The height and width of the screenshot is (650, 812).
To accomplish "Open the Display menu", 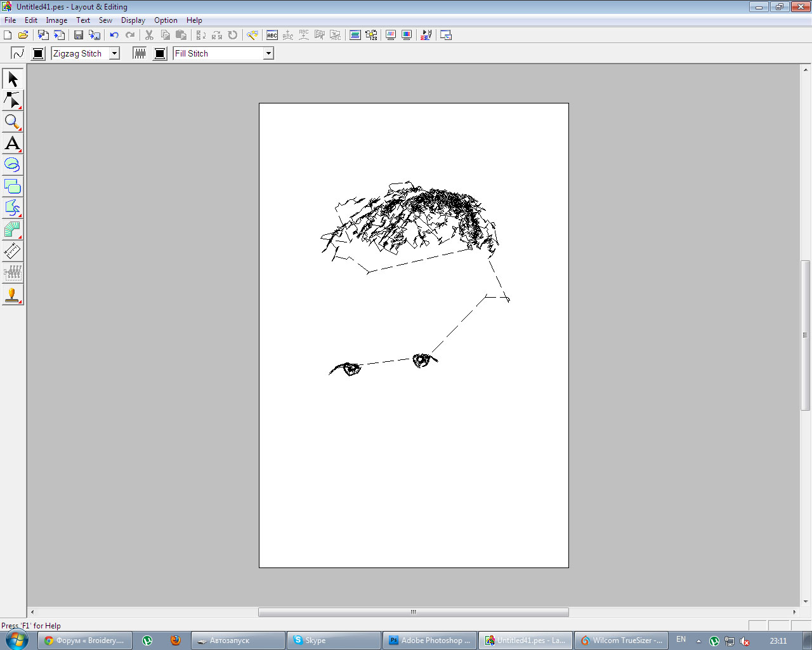I will click(133, 20).
